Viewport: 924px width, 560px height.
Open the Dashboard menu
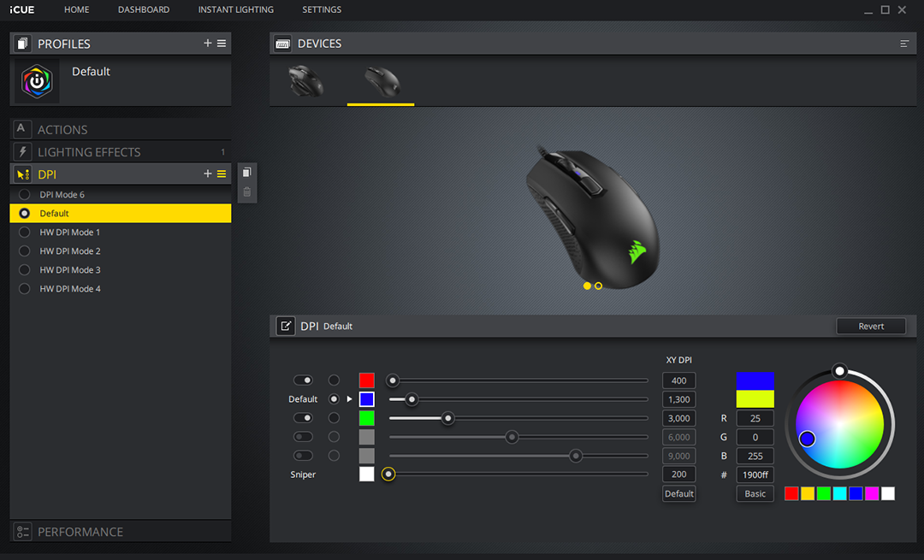click(x=144, y=9)
